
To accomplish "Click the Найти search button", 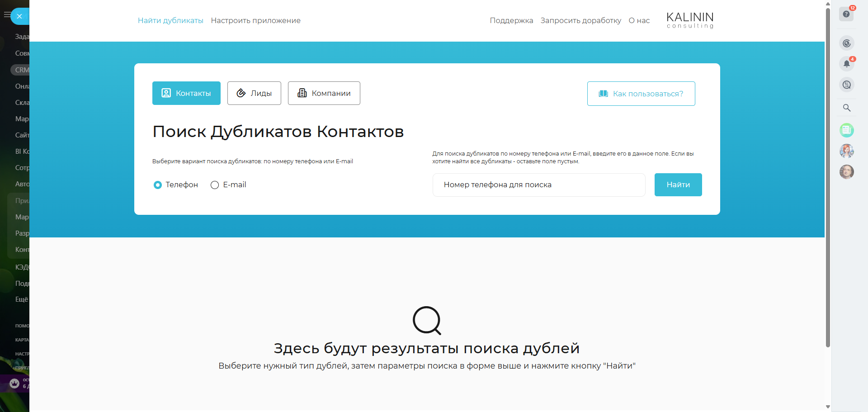I will [678, 185].
